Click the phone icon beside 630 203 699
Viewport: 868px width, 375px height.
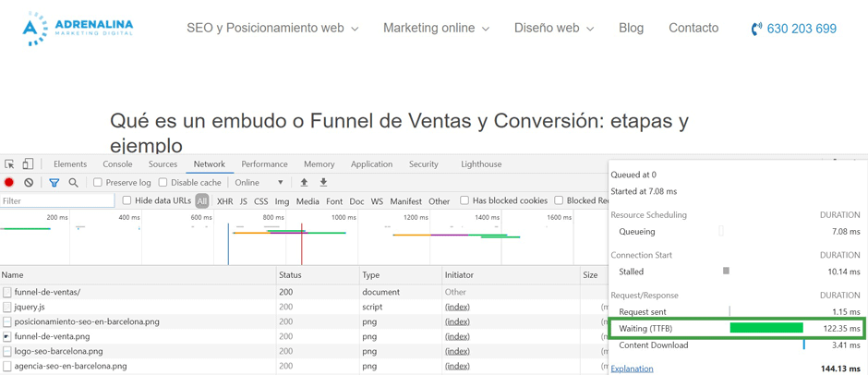[x=756, y=29]
